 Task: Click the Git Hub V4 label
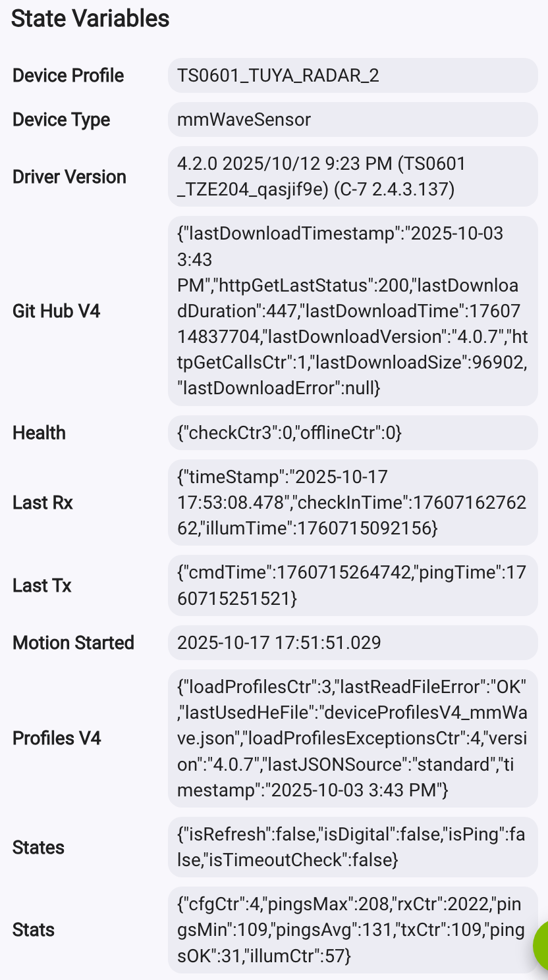pos(57,311)
